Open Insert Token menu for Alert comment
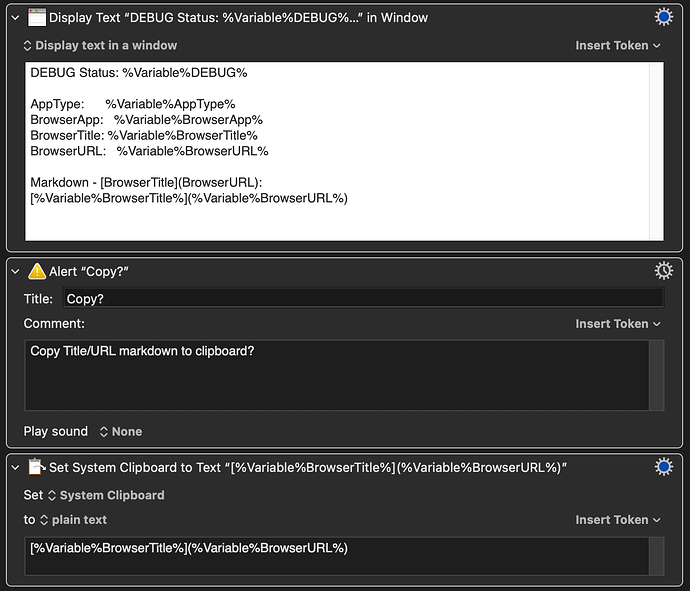 [x=618, y=324]
